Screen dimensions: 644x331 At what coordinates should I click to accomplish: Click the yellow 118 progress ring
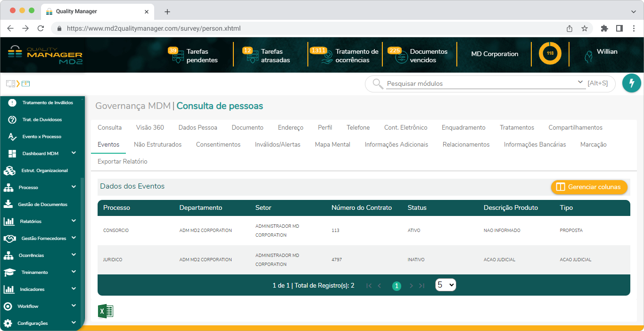pos(549,54)
